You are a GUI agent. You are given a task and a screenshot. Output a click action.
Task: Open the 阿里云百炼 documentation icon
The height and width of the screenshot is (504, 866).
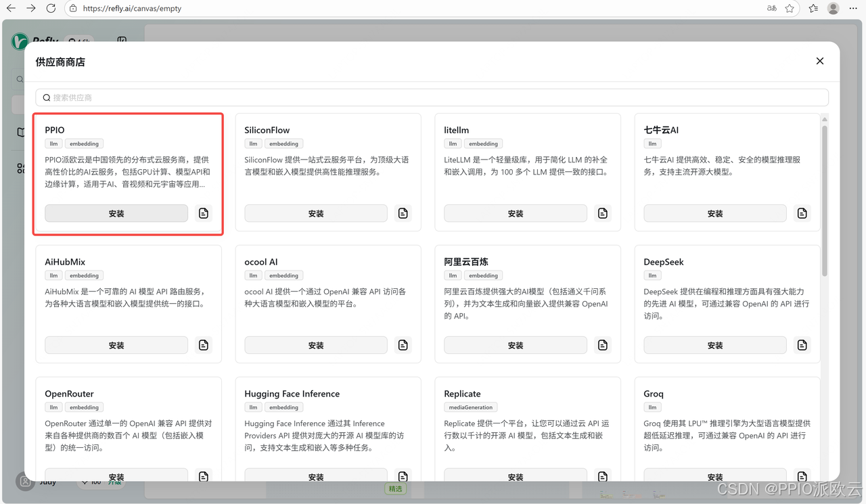[603, 345]
